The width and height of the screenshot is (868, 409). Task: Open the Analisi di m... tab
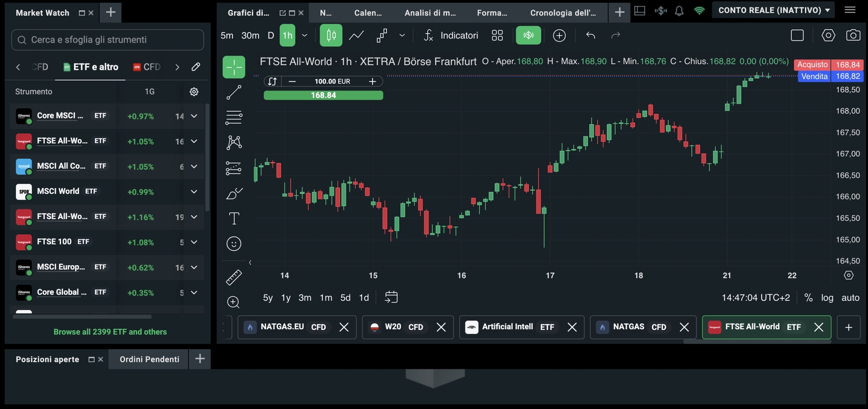430,12
